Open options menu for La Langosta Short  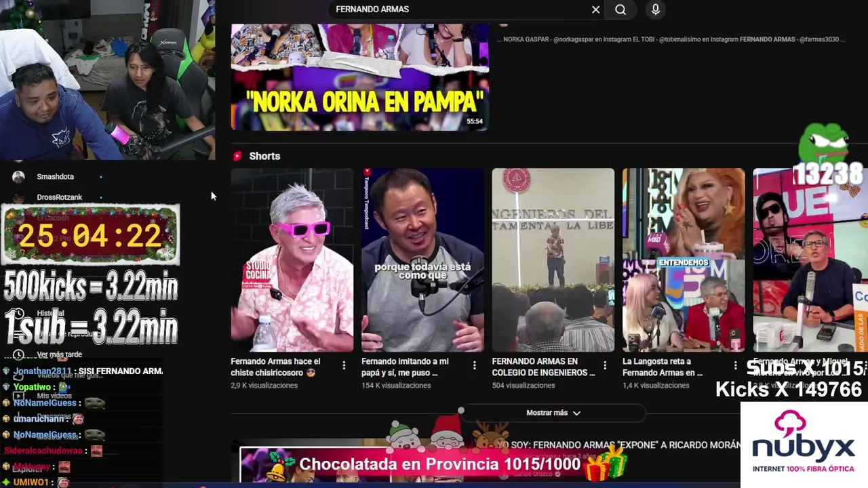pyautogui.click(x=735, y=366)
